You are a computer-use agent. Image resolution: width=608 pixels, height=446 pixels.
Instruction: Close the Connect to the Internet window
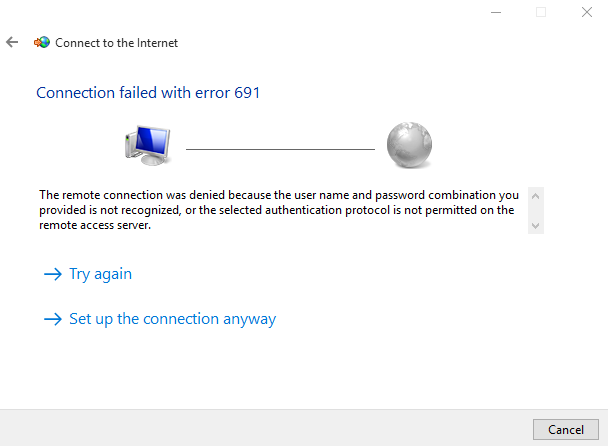pyautogui.click(x=587, y=12)
